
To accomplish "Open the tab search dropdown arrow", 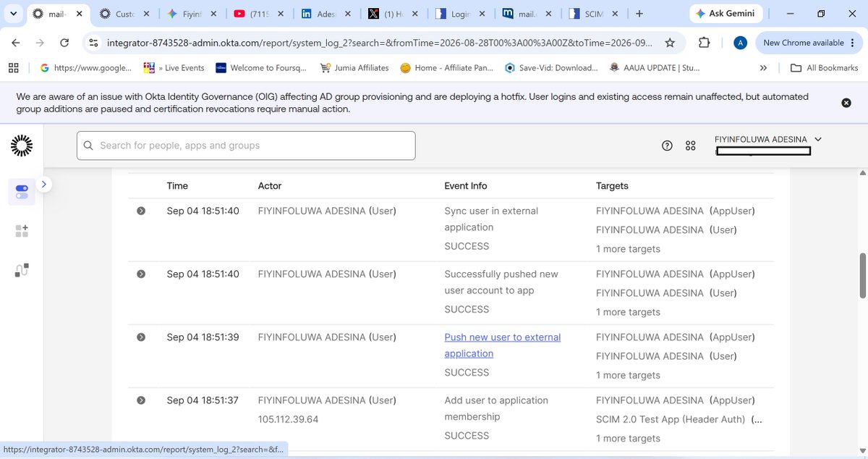I will click(x=13, y=14).
